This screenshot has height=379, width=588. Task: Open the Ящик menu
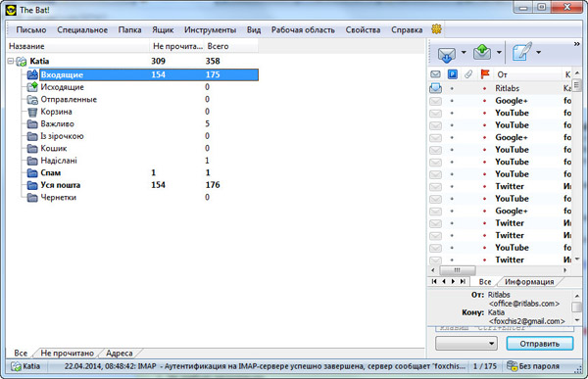163,30
